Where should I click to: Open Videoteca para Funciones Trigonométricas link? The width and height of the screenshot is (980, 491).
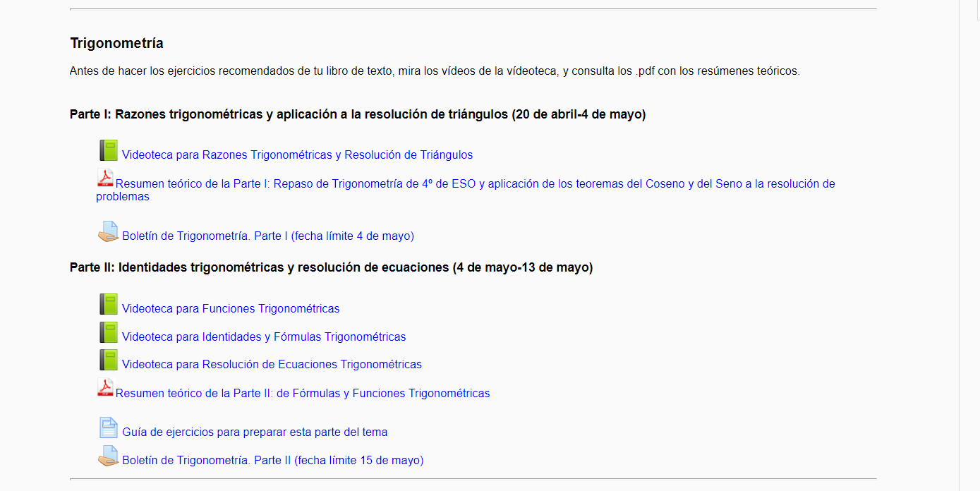230,309
